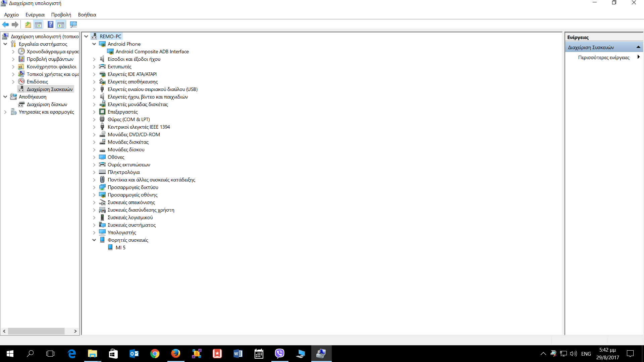Click the left pane horizontal scrollbar right arrow
The image size is (644, 362).
pyautogui.click(x=75, y=331)
